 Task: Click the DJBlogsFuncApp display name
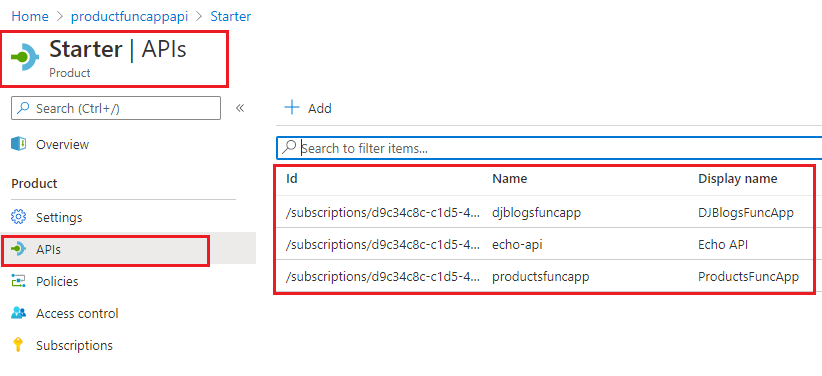(746, 213)
